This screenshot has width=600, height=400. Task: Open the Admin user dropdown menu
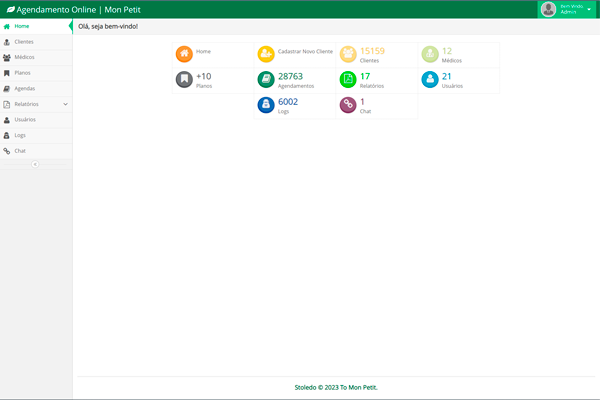pyautogui.click(x=589, y=9)
